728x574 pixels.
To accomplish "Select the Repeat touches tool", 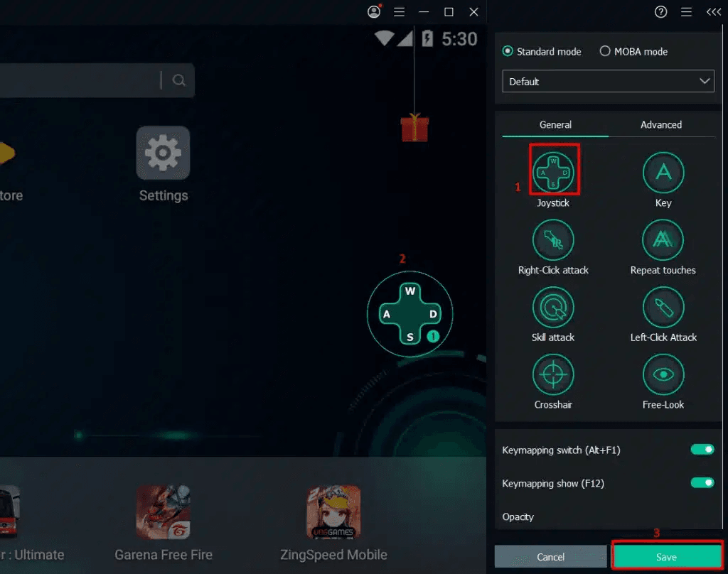I will click(x=663, y=239).
